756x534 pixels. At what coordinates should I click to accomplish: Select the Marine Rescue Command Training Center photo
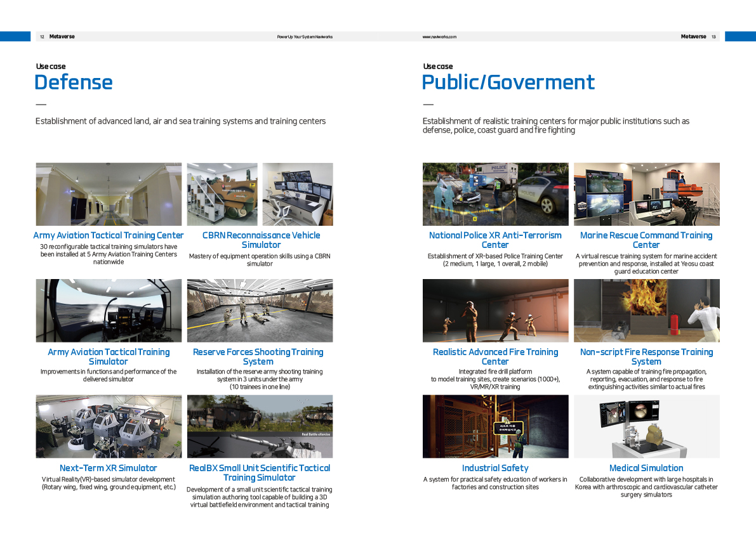pyautogui.click(x=647, y=194)
